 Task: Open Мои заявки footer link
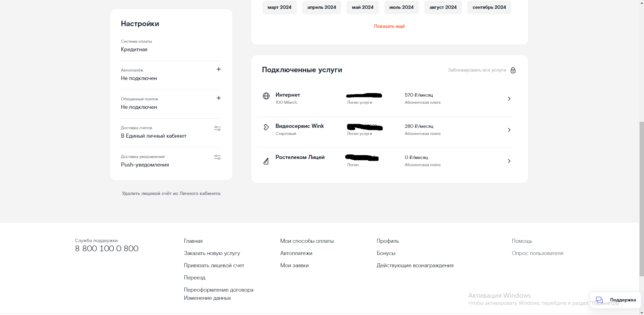tap(294, 265)
